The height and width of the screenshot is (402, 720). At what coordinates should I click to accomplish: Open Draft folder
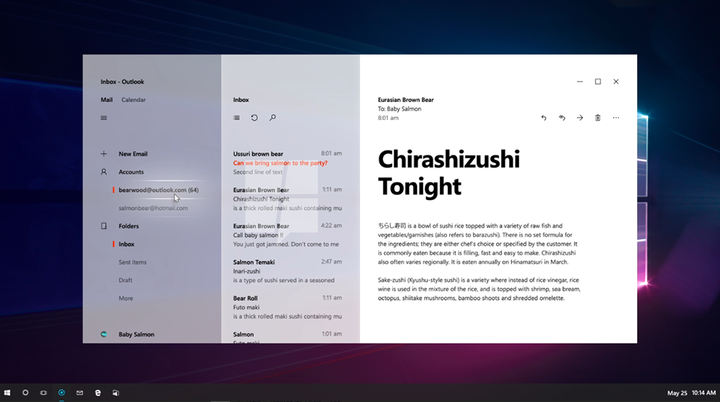pos(125,280)
